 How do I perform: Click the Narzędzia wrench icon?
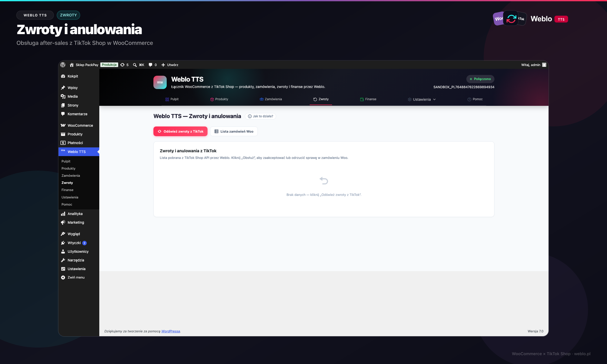[x=63, y=260]
